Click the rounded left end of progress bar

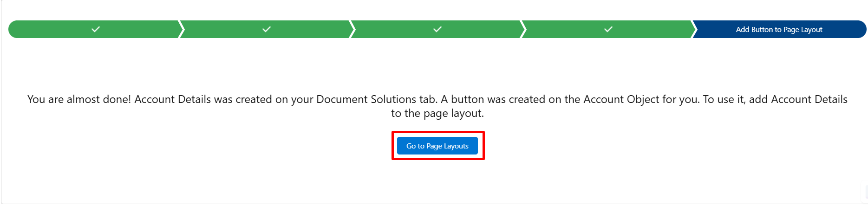(x=13, y=29)
